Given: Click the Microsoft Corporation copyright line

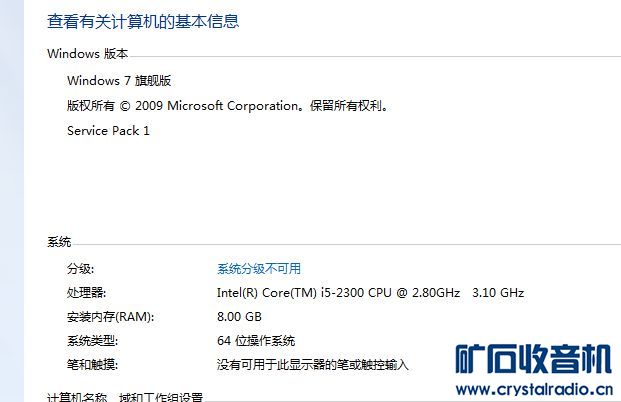Looking at the screenshot, I should pos(227,105).
